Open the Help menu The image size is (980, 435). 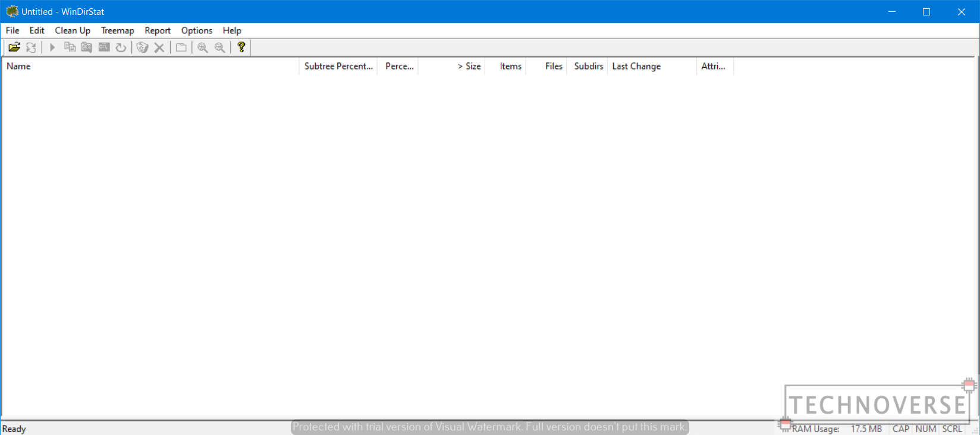232,30
